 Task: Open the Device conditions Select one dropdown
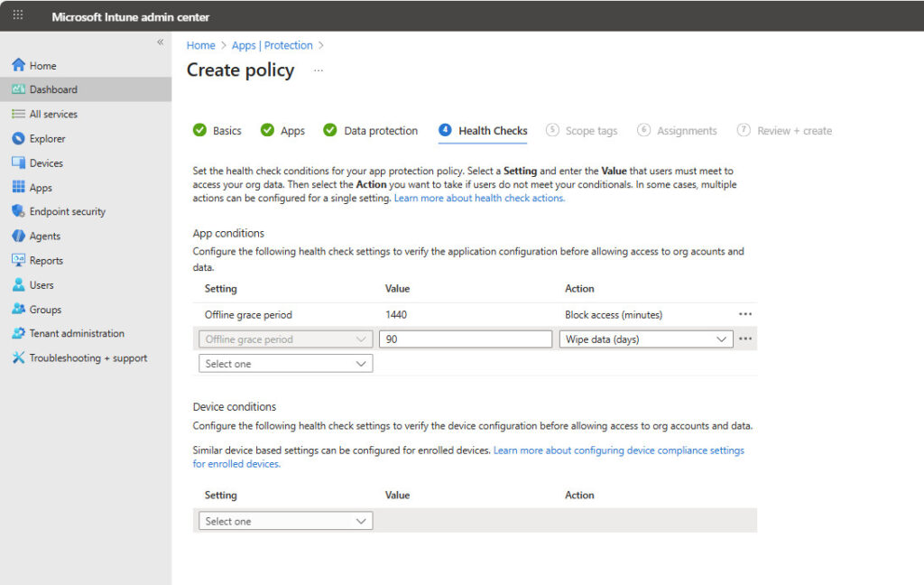pyautogui.click(x=284, y=521)
